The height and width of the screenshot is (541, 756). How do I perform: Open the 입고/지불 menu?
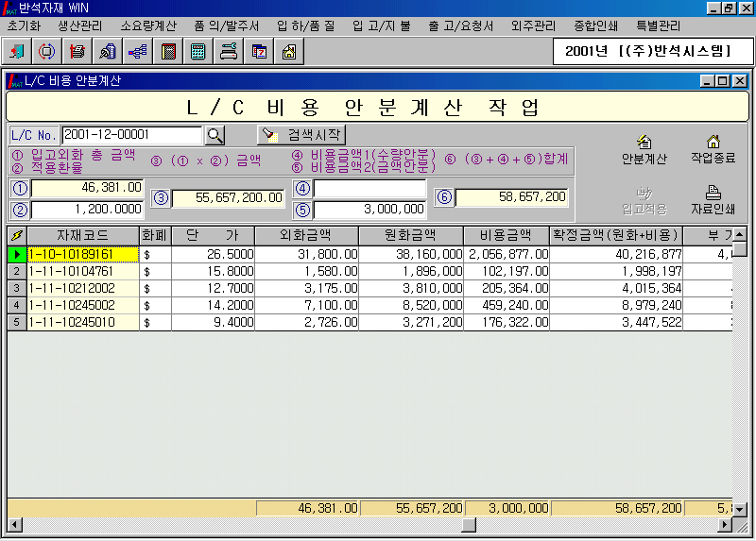coord(376,25)
